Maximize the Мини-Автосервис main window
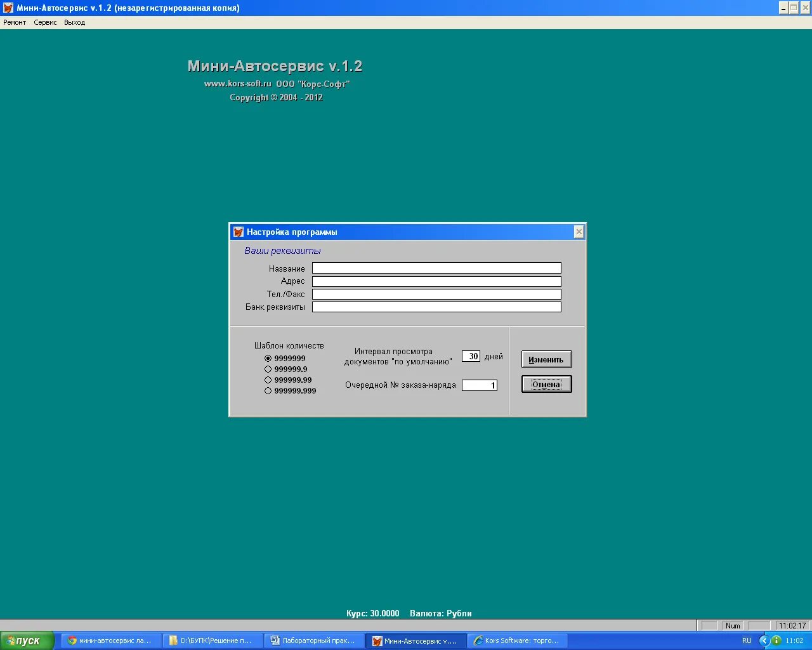Image resolution: width=812 pixels, height=650 pixels. click(794, 8)
